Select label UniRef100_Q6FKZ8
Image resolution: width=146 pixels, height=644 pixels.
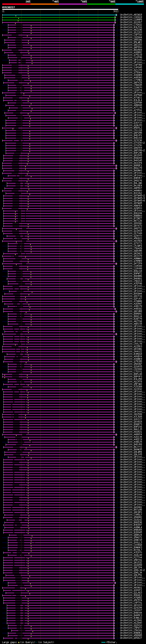pyautogui.click(x=131, y=82)
